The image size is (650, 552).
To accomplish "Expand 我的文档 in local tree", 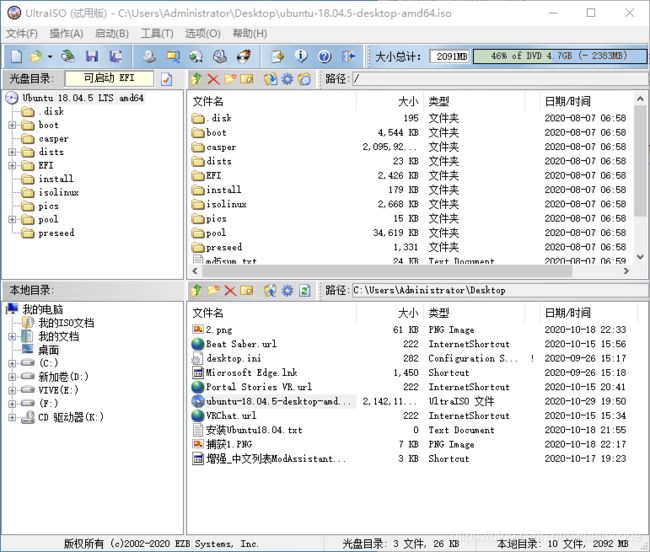I will (12, 337).
